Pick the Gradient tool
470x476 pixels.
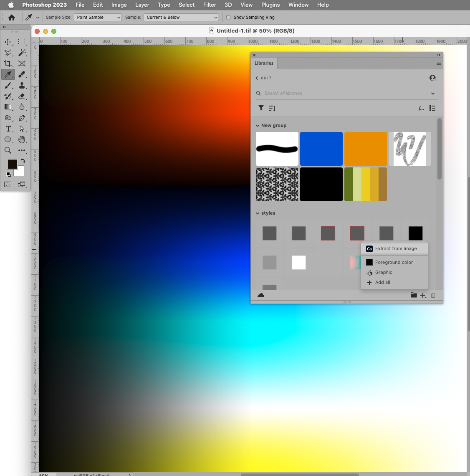point(8,106)
